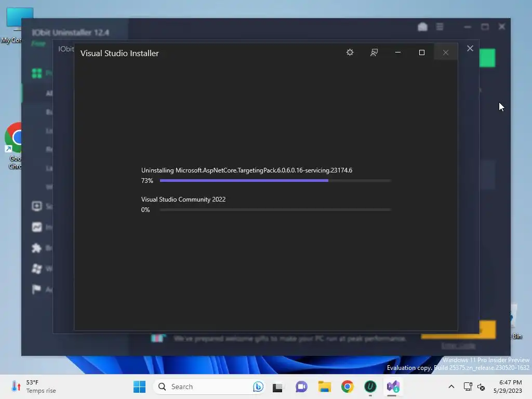The image size is (532, 399).
Task: Switch to Visual Studio Installer in the taskbar
Action: [393, 387]
